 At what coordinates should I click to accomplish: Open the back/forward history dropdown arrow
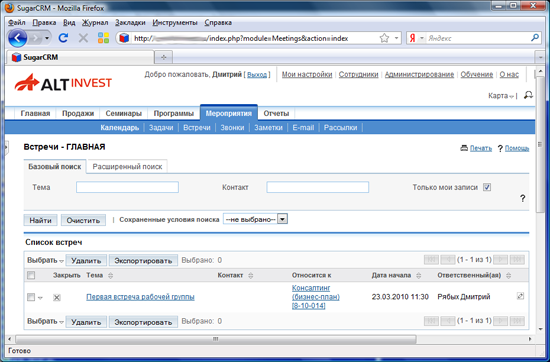pos(47,38)
